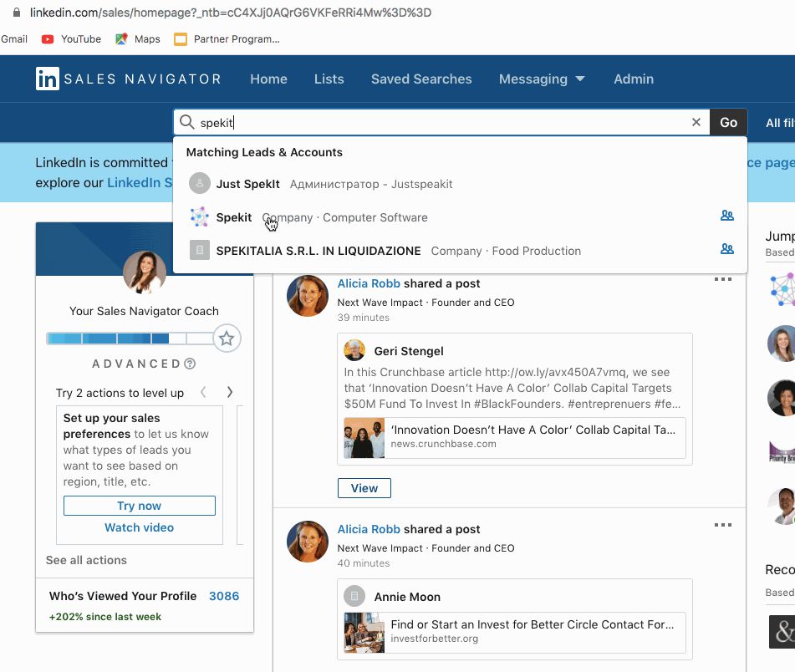Click the LinkedIn Sales Navigator logo
The width and height of the screenshot is (795, 672).
(x=128, y=79)
